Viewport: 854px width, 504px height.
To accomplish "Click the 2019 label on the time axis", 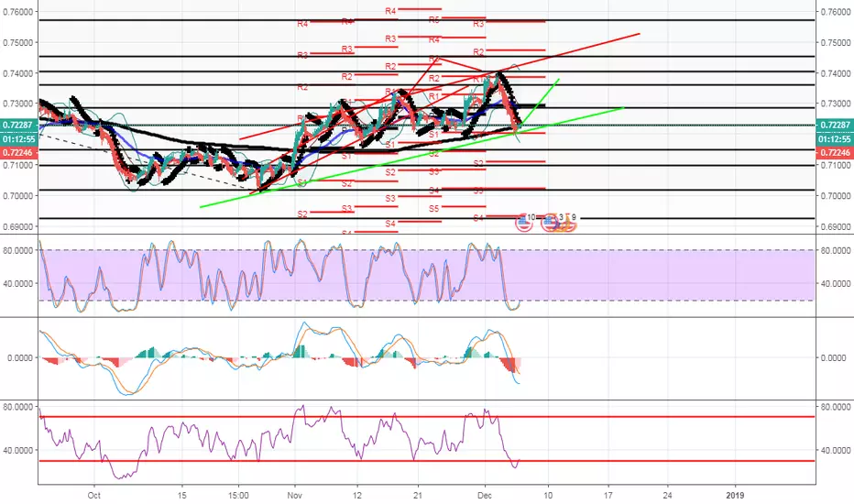I will click(x=735, y=495).
